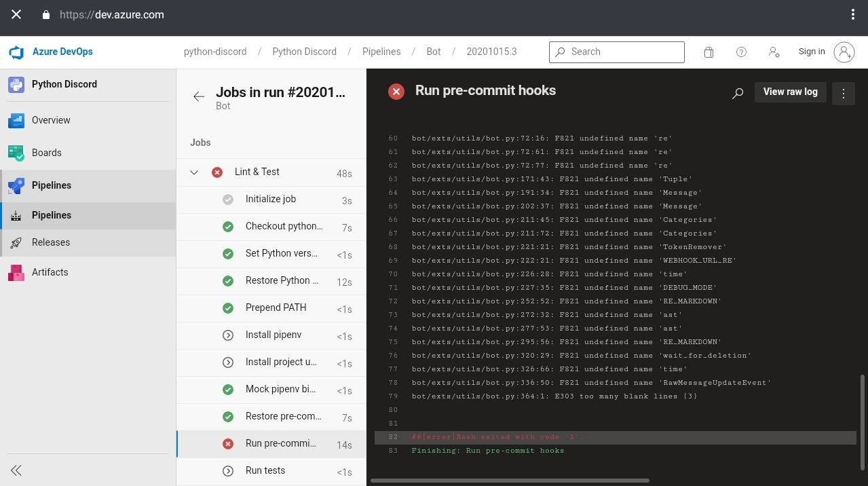Viewport: 868px width, 486px height.
Task: Open the Mock pipenv bi... step
Action: 271,390
